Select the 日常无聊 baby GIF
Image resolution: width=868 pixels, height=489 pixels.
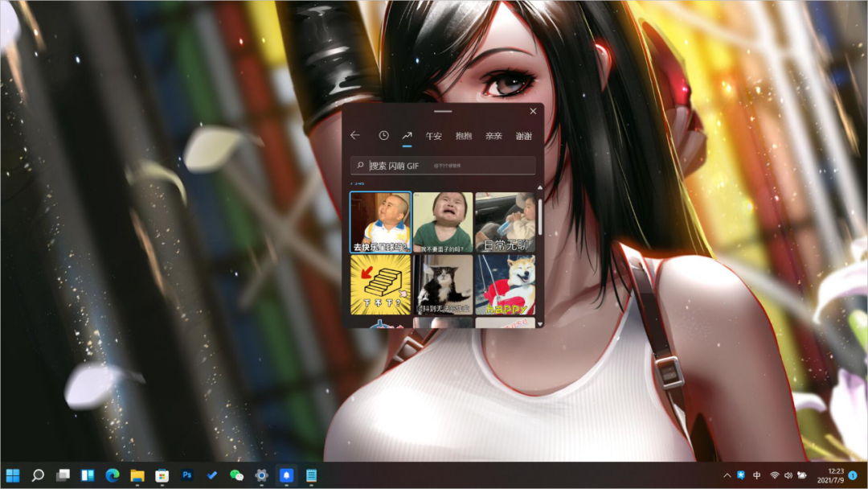point(505,222)
